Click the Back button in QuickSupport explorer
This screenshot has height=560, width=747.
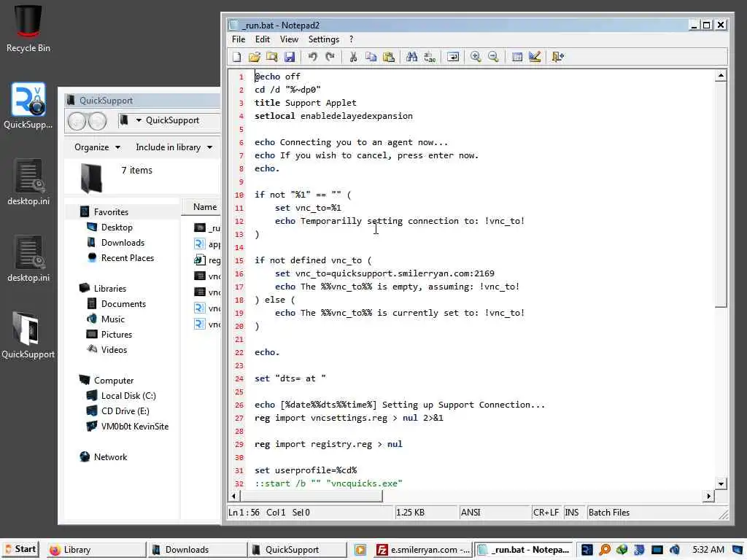[77, 121]
